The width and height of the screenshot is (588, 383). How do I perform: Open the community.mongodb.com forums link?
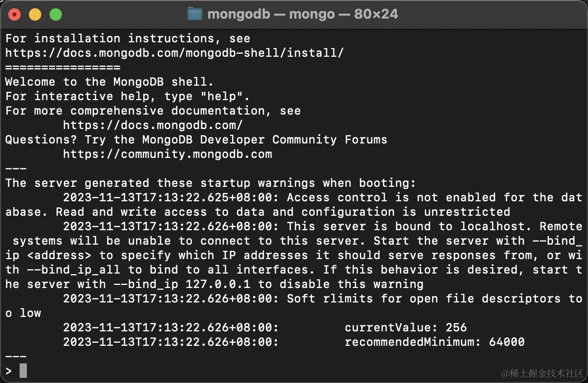167,154
